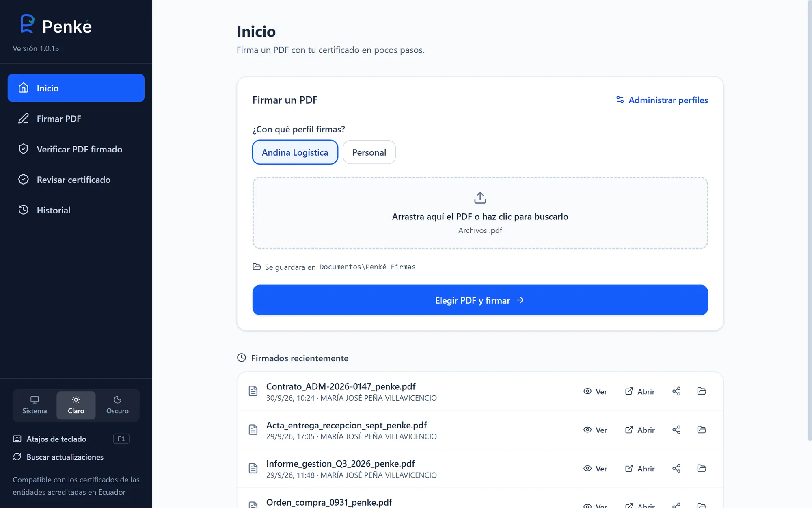
Task: Click Ver for Informe_gestion_Q3_2026_penke.pdf
Action: click(595, 468)
